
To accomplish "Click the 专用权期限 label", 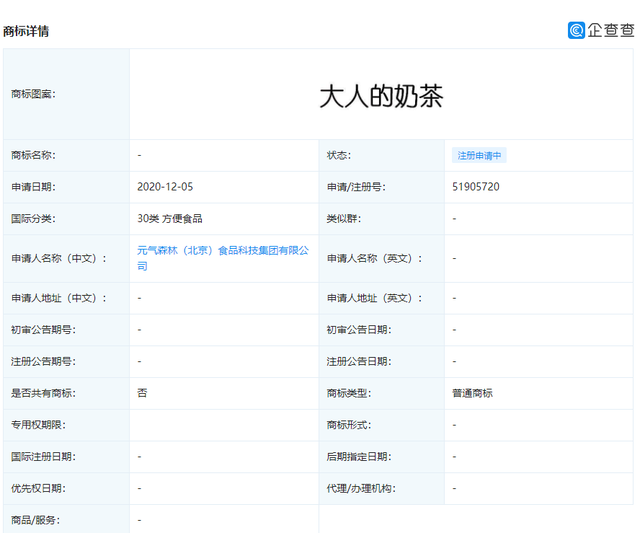I will click(x=38, y=425).
